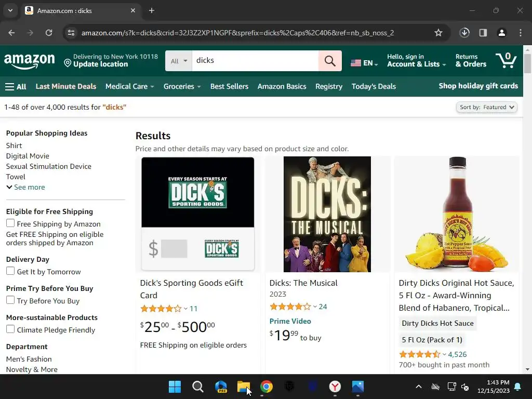Viewport: 532px width, 399px height.
Task: Open Registry page
Action: pyautogui.click(x=329, y=87)
